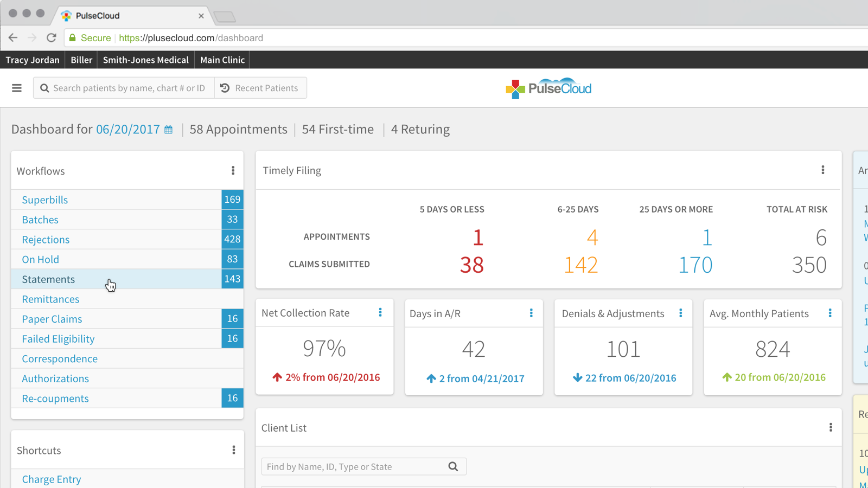Open Days in A/R options menu
Viewport: 868px width, 488px height.
pyautogui.click(x=531, y=313)
